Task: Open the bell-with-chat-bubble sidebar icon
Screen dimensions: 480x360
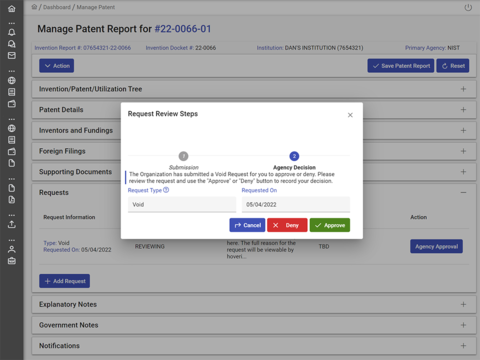Action: pyautogui.click(x=12, y=44)
